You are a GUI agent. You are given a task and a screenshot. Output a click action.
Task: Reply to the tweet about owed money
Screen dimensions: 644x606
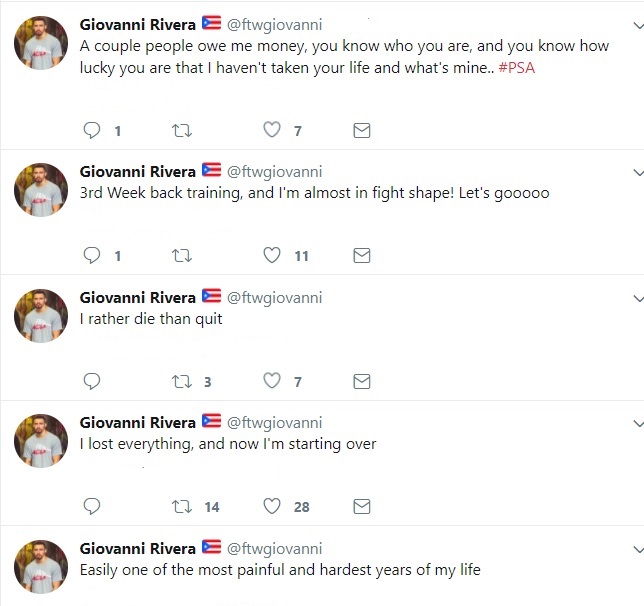click(92, 131)
